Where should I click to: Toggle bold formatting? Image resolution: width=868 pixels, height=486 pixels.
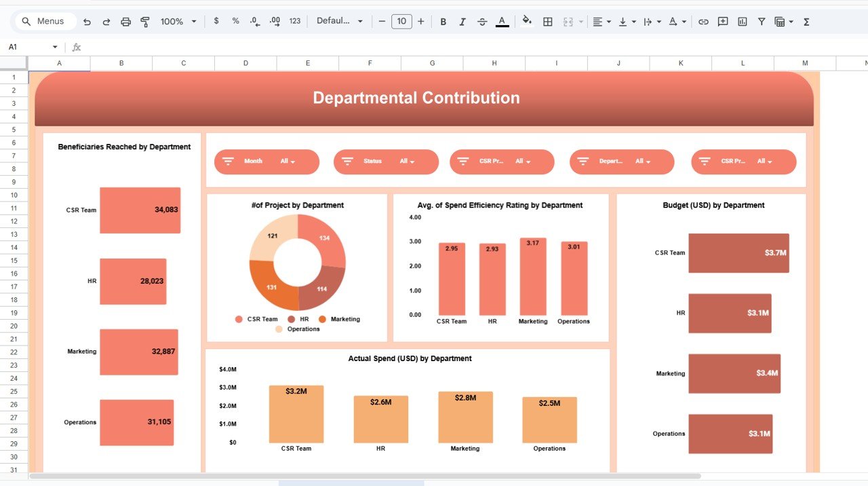[x=443, y=22]
